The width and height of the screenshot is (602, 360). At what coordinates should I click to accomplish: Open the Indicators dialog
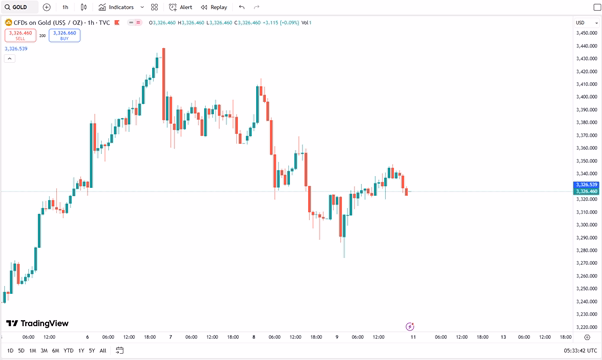[116, 7]
